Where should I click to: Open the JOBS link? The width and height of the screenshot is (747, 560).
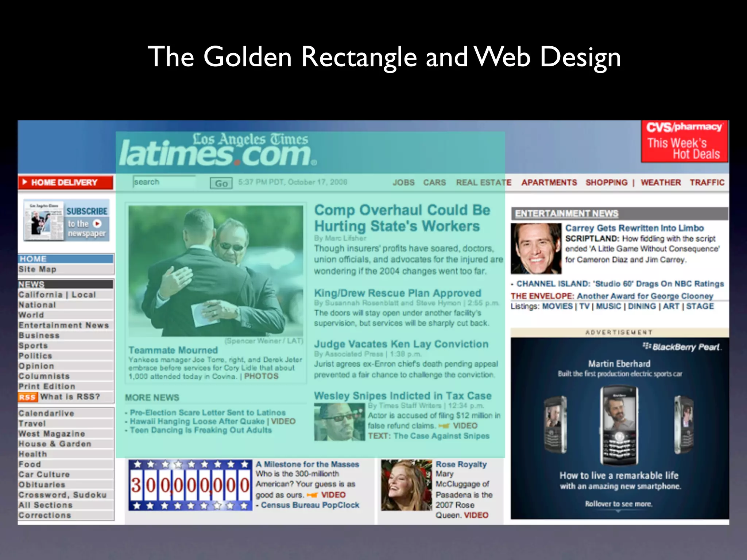click(x=403, y=182)
